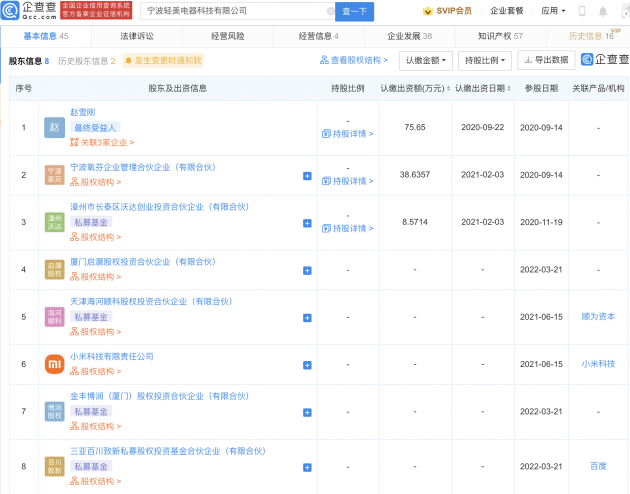Expand plus icon for 天津海河顺科股权投资
The height and width of the screenshot is (494, 630).
tap(307, 318)
